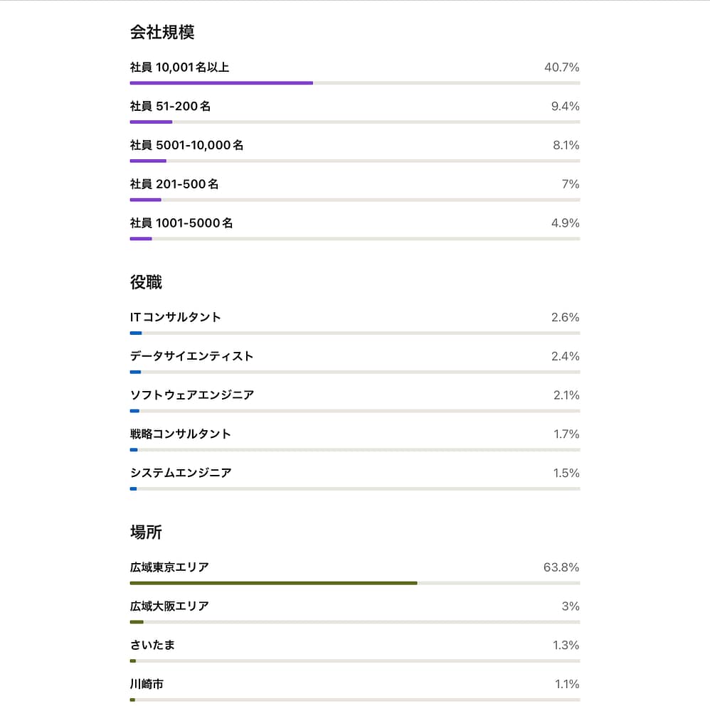The width and height of the screenshot is (710, 728).
Task: Click the purple bar for 社員 10,001名以上
Action: point(221,83)
